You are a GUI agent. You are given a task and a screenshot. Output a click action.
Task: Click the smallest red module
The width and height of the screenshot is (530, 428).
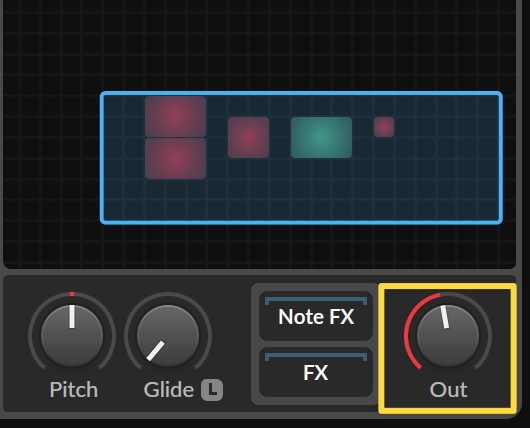(384, 127)
